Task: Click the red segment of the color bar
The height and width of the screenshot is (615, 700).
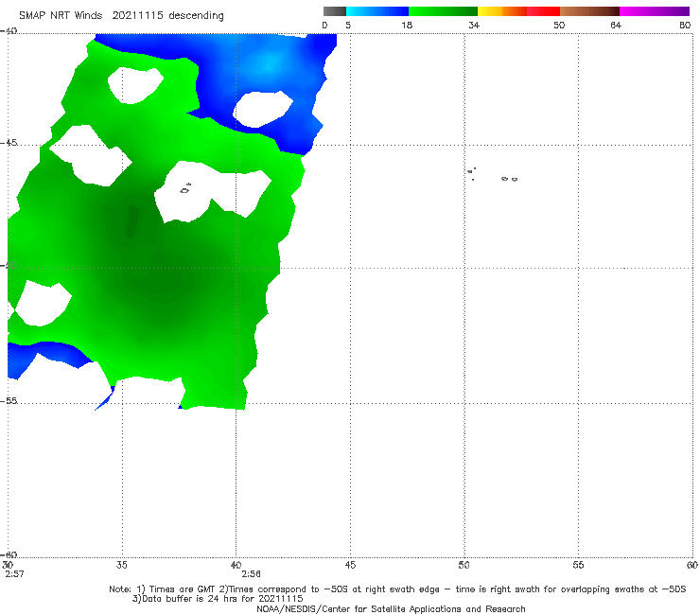Action: point(543,11)
